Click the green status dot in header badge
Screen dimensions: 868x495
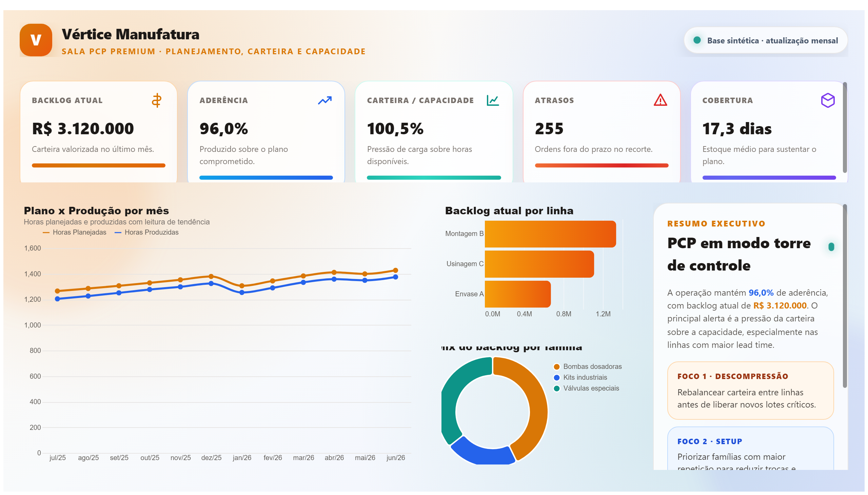(697, 40)
